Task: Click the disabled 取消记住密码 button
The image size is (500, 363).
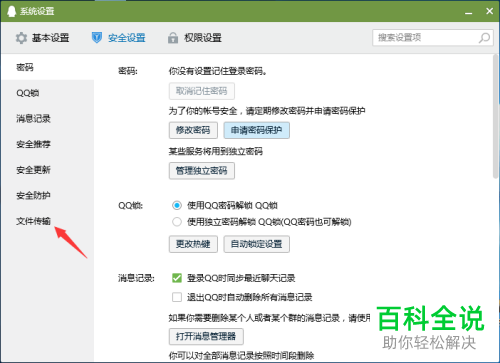Action: pyautogui.click(x=202, y=91)
